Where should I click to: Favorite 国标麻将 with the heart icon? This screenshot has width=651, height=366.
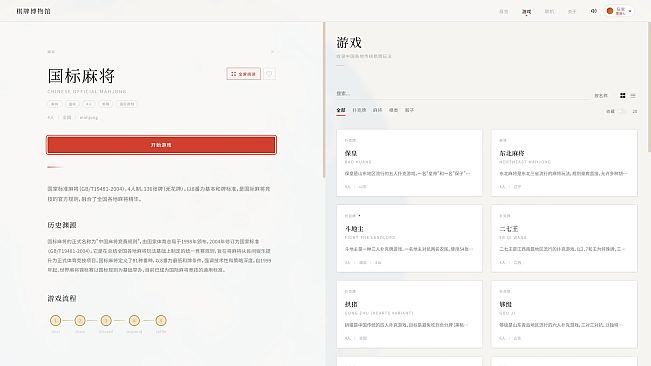coord(269,74)
